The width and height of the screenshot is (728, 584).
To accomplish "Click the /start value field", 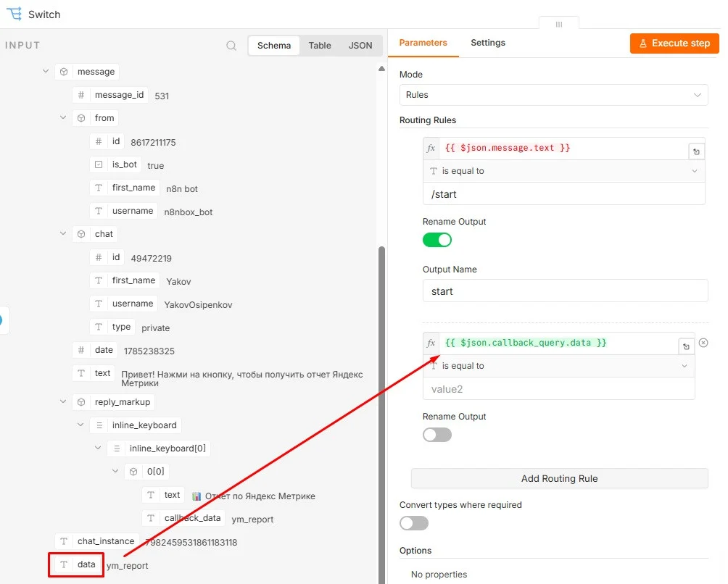I will point(563,194).
